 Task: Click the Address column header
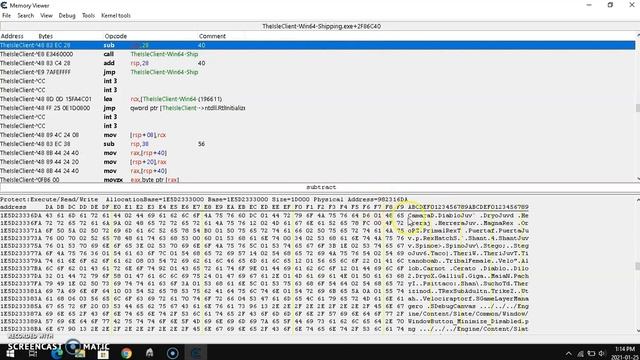[12, 36]
